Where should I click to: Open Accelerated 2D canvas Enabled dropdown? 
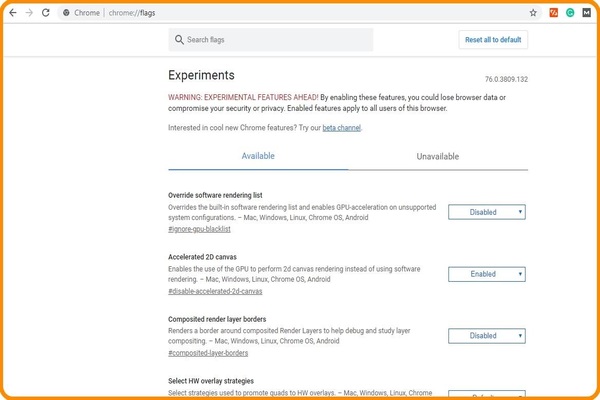487,274
